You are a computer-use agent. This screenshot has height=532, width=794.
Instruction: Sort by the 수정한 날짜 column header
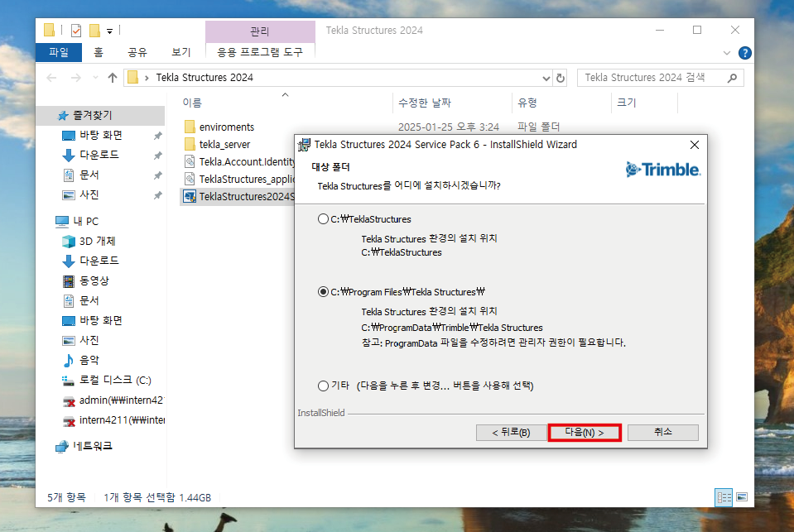point(425,103)
